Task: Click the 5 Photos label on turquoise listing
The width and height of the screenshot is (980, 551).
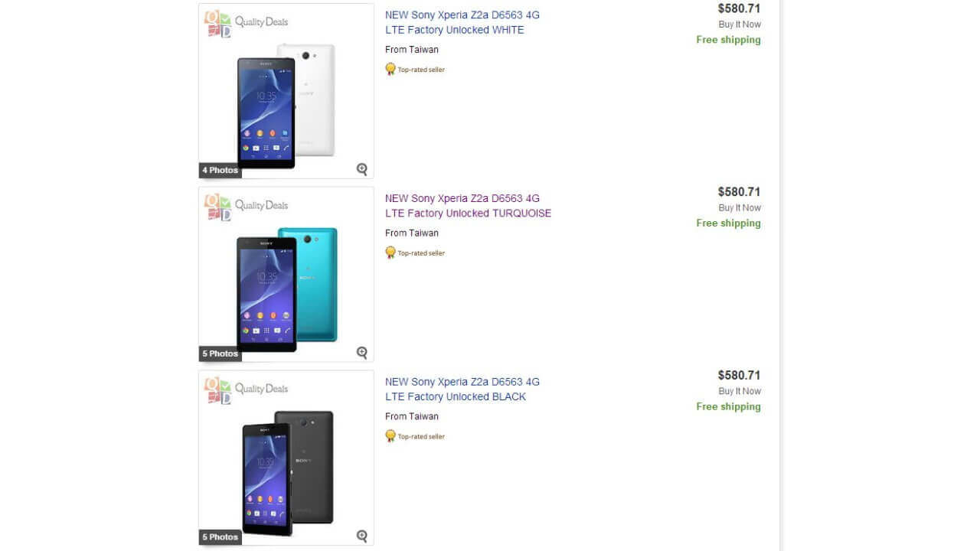Action: click(x=220, y=354)
